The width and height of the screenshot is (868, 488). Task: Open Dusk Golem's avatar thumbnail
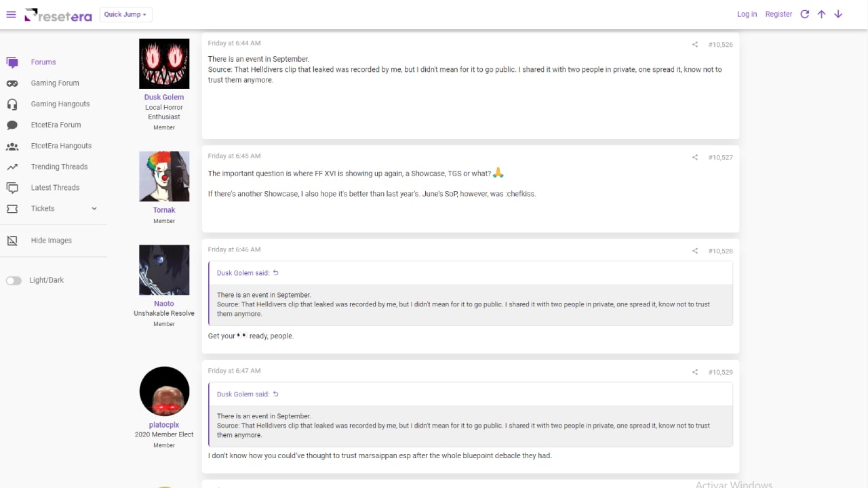[164, 64]
